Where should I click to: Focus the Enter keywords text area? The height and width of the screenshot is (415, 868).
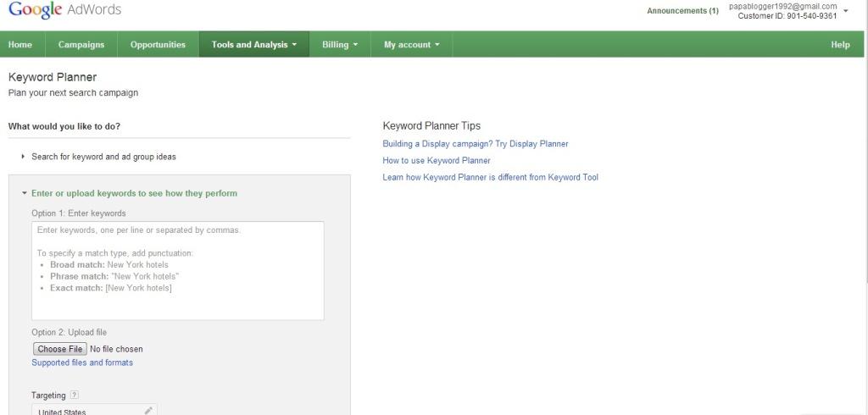pos(178,270)
